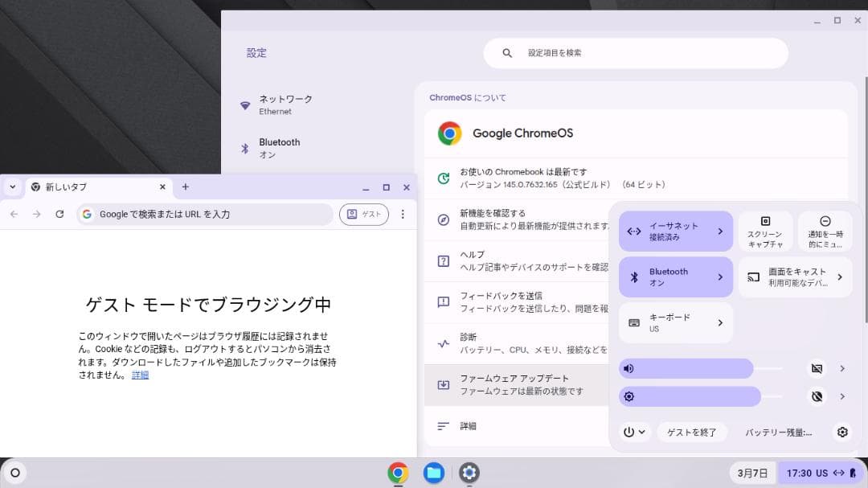Click スクリーンキャプチャ tile
This screenshot has width=868, height=488.
[765, 232]
